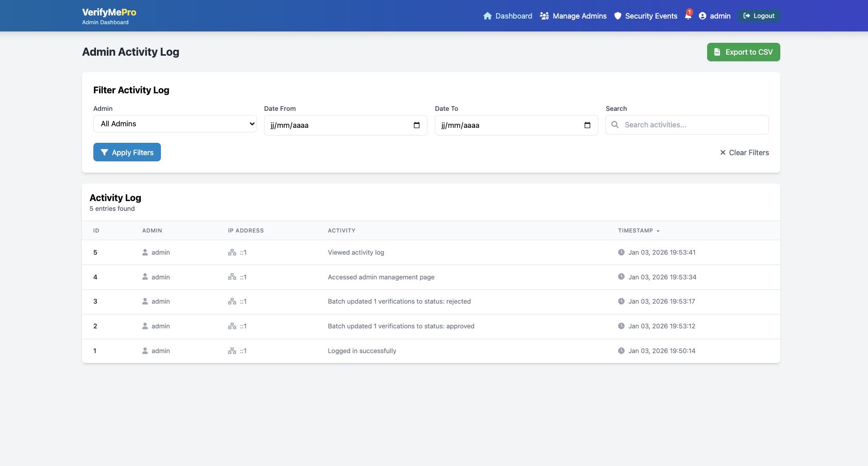Open the Security Events menu item

point(650,16)
